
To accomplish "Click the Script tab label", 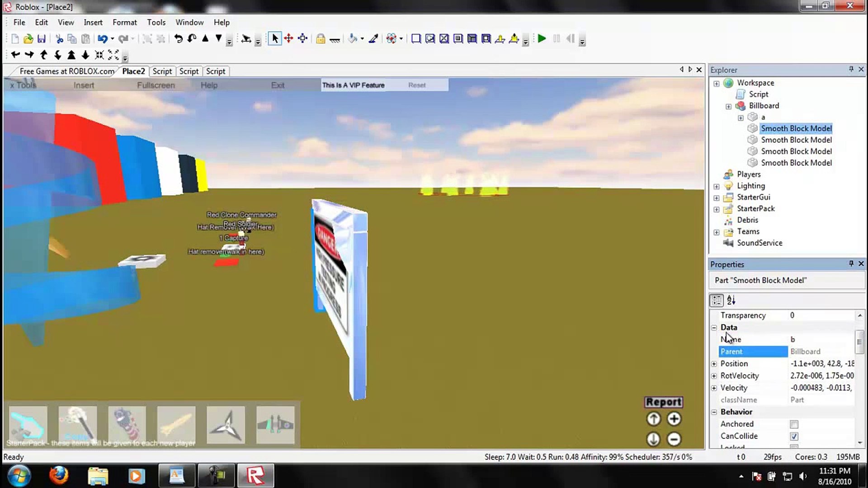I will (x=161, y=71).
